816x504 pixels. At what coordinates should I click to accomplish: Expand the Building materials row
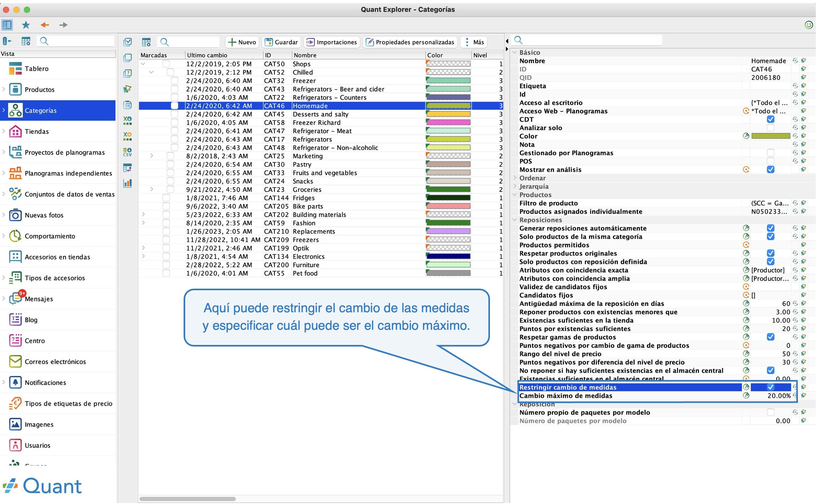(x=143, y=214)
